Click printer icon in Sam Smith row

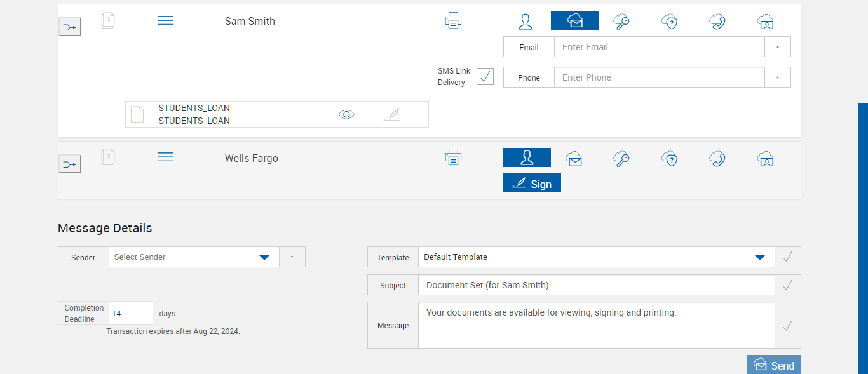[453, 21]
